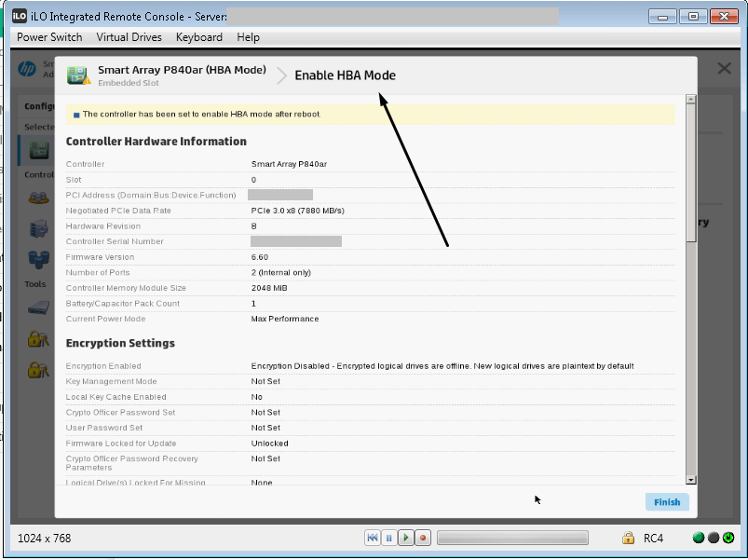Click the Smart Array P840ar controller icon in header

point(78,75)
